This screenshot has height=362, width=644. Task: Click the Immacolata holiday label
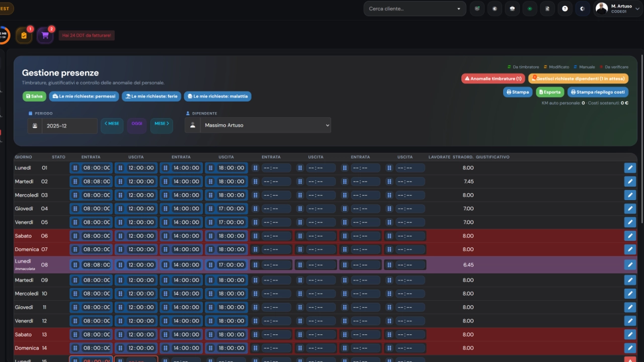point(25,269)
